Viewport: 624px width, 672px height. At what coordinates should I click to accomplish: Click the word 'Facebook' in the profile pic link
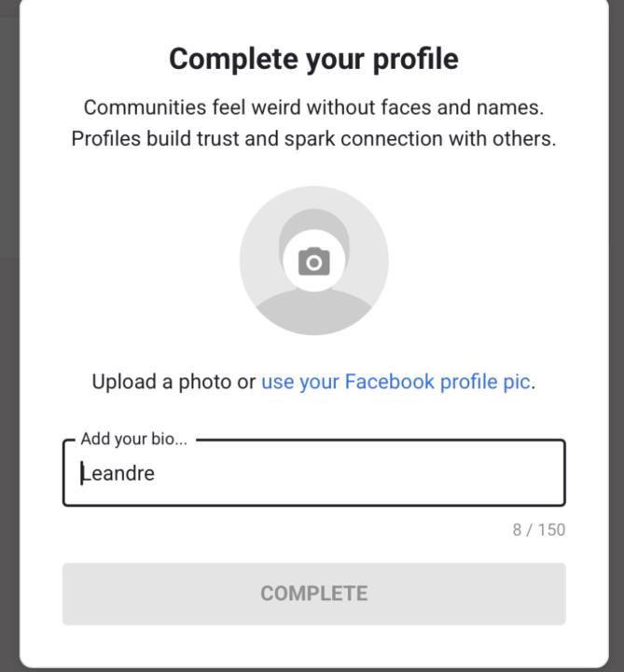coord(390,382)
